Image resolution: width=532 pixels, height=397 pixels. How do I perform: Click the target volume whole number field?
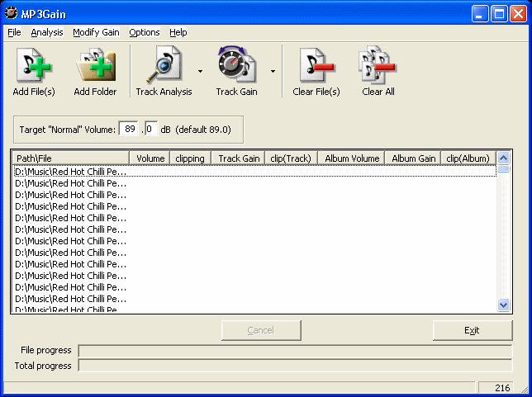point(129,129)
